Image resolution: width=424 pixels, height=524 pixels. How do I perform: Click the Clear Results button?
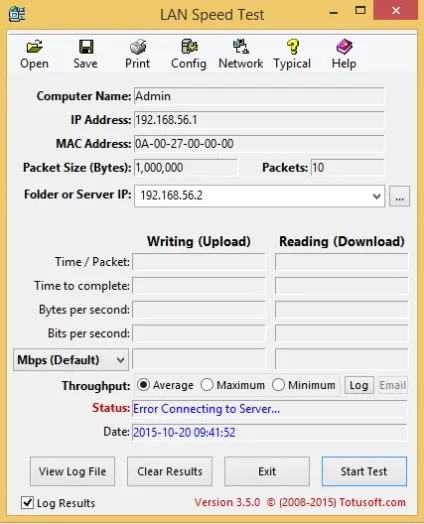[170, 471]
